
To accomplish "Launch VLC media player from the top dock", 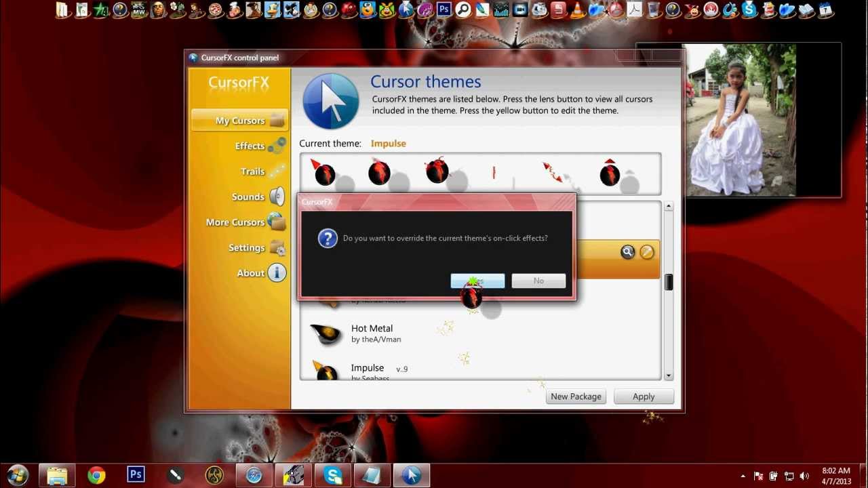I will click(x=577, y=9).
